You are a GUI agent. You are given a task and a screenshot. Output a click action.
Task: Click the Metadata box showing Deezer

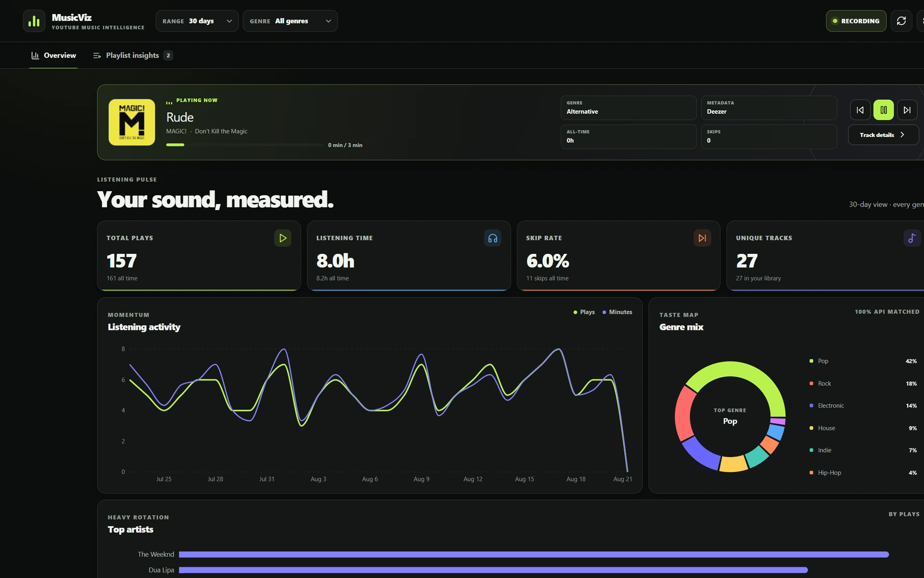pyautogui.click(x=769, y=108)
